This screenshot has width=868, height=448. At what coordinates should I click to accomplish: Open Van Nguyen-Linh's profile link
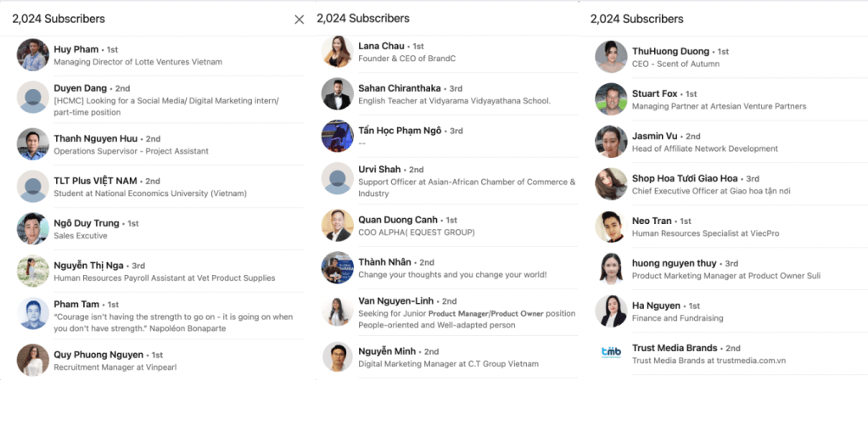click(x=395, y=300)
